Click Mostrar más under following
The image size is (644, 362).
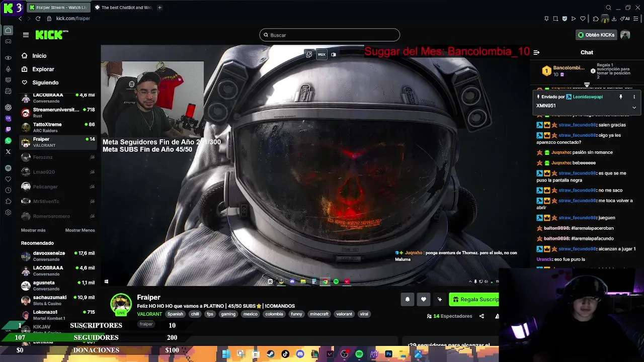pos(33,230)
